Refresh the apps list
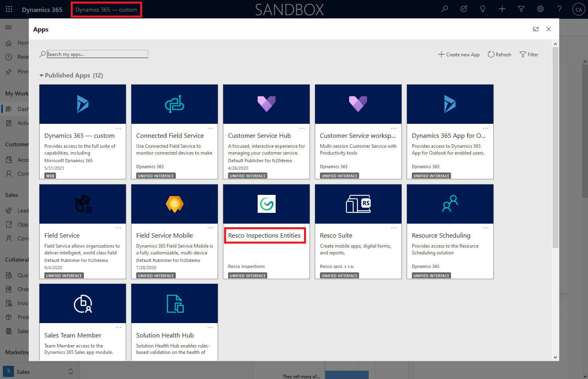This screenshot has height=379, width=588. (x=499, y=55)
